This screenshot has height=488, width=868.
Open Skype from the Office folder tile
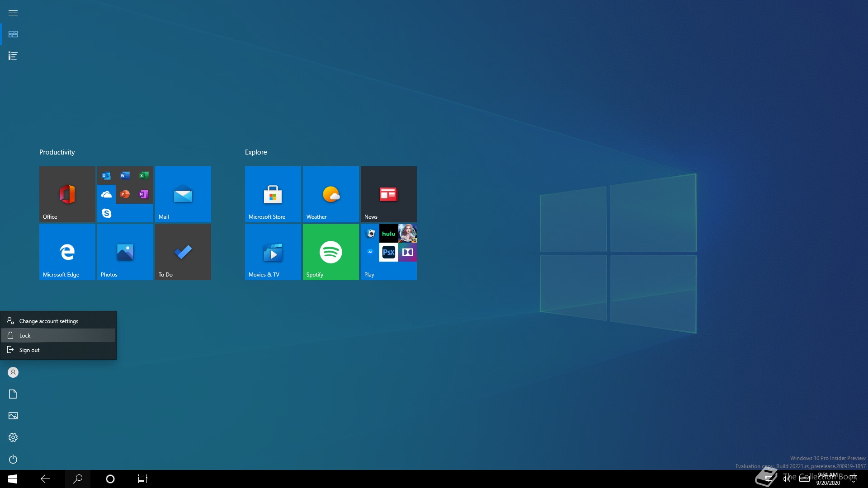click(x=106, y=213)
